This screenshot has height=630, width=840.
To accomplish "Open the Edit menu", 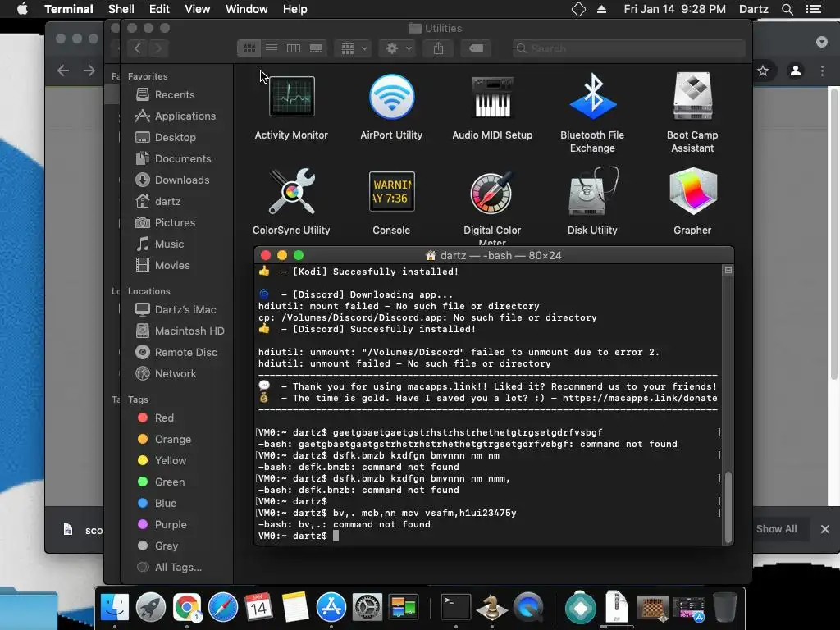I will (159, 9).
